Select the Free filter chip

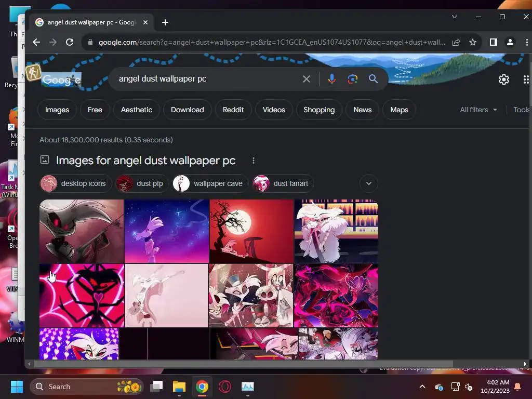[95, 110]
